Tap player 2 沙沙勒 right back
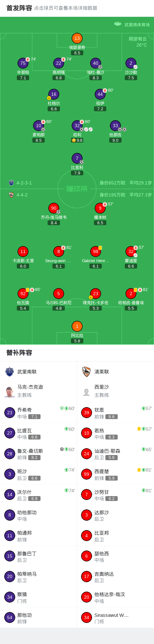154x644 pixels. (131, 63)
